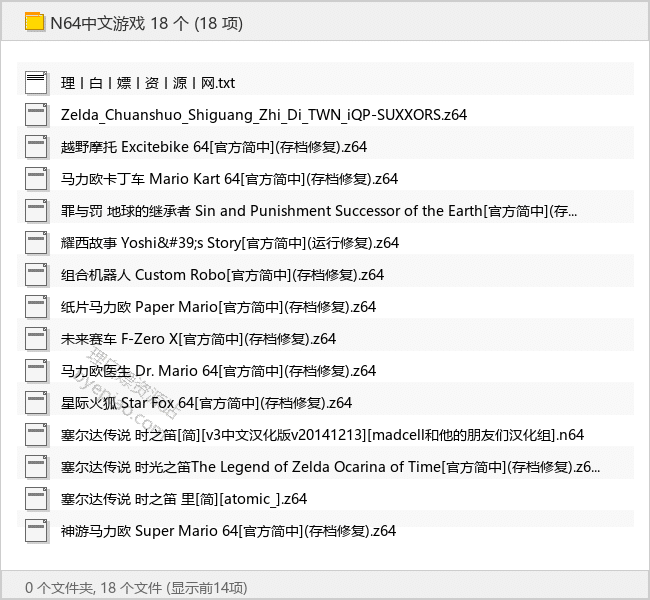Click file icon beside Mario Kart 64

(36, 179)
